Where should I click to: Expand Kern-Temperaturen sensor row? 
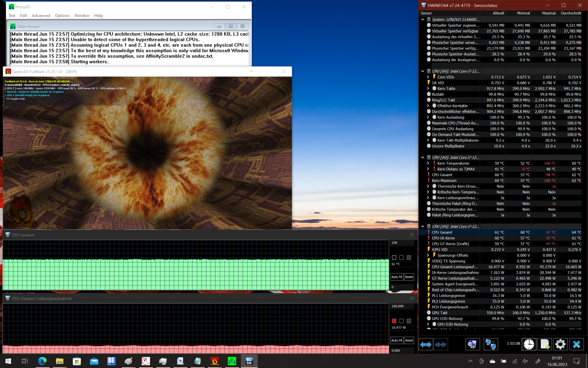(x=428, y=163)
